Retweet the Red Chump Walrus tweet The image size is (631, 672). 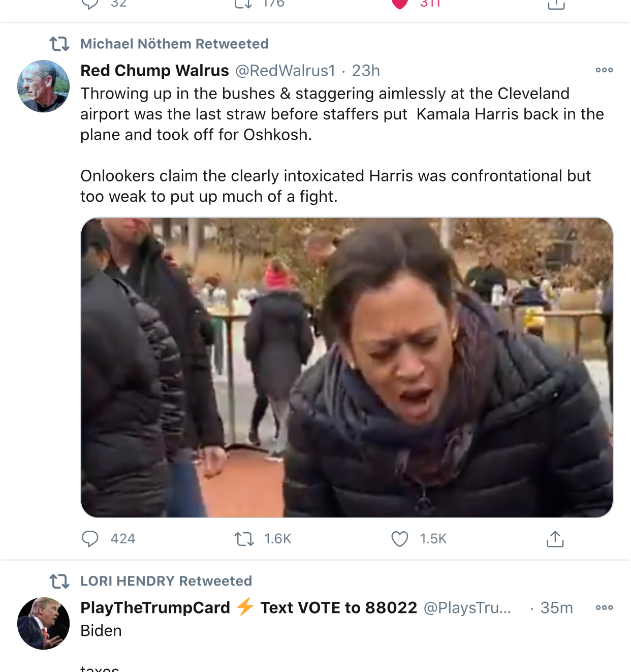click(x=244, y=539)
